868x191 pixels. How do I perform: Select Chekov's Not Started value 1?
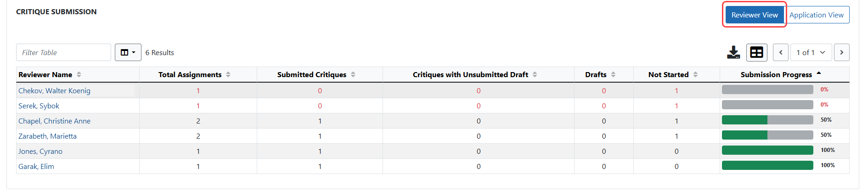click(x=676, y=90)
